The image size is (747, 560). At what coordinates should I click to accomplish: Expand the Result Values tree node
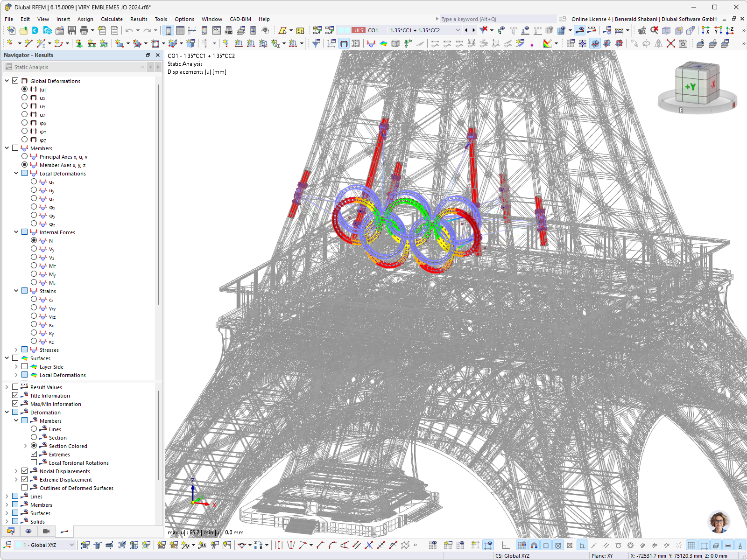click(7, 387)
